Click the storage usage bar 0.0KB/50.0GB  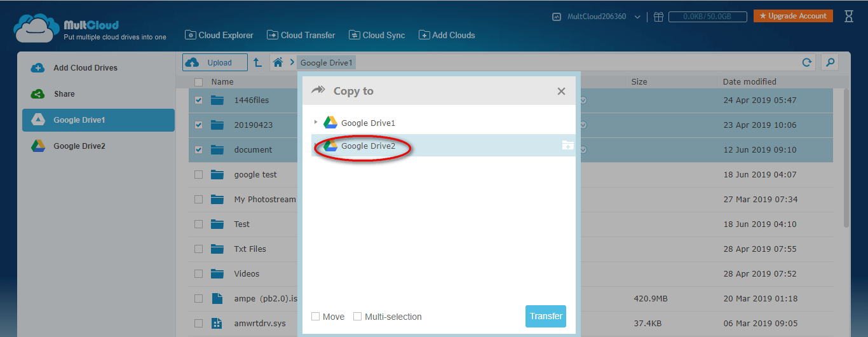(x=707, y=17)
